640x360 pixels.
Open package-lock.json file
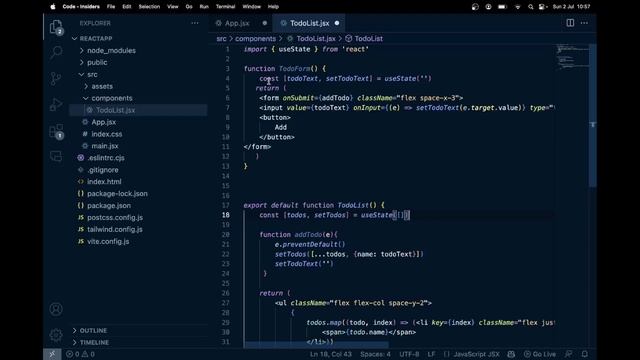coord(139,193)
